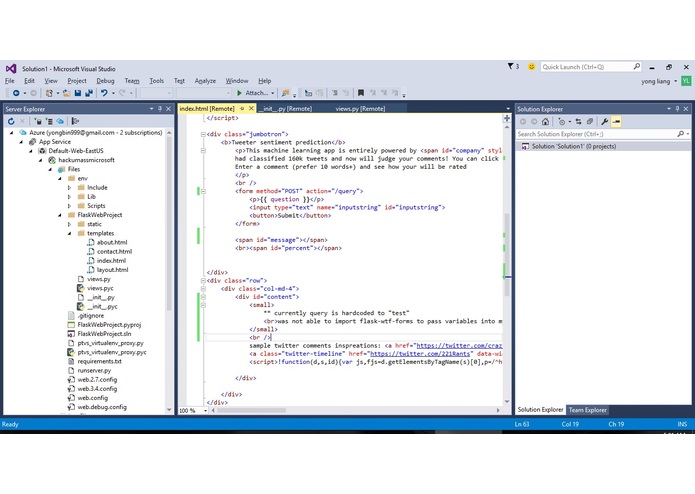This screenshot has height=494, width=695.
Task: Select layout.html in Server Explorer
Action: click(112, 270)
